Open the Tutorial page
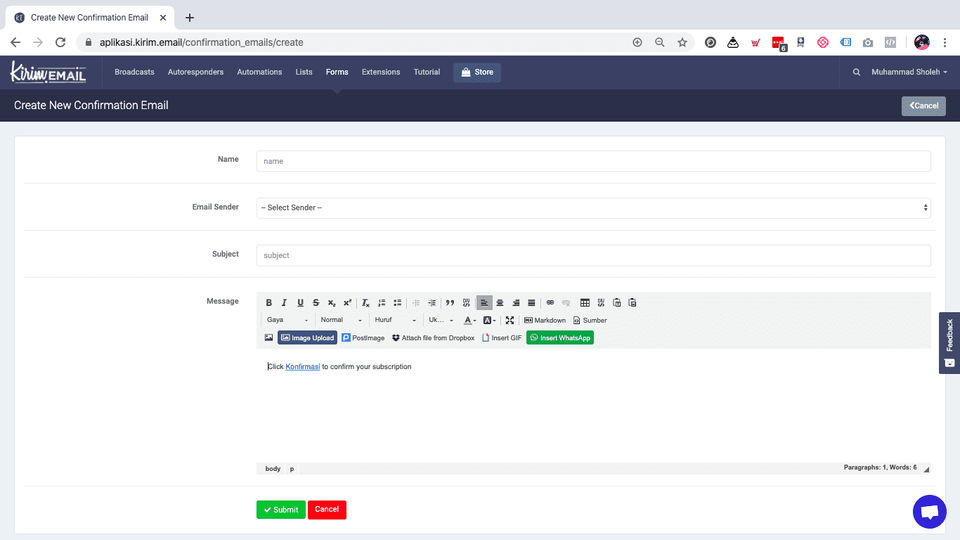This screenshot has height=540, width=960. 427,72
